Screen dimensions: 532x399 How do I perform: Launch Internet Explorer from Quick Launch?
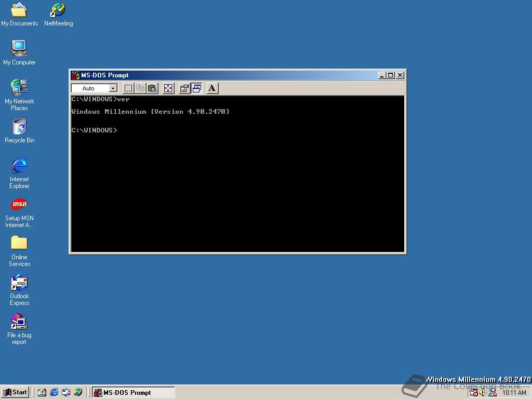tap(54, 393)
